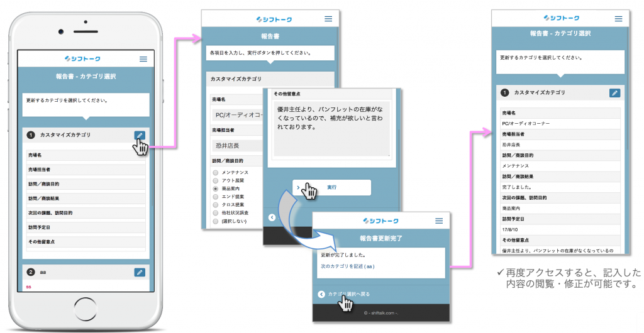Select the 商品案内 radio option
644x333 pixels.
click(216, 188)
